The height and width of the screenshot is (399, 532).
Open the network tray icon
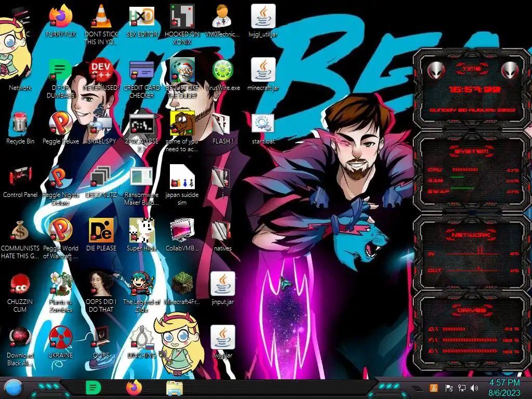[461, 388]
